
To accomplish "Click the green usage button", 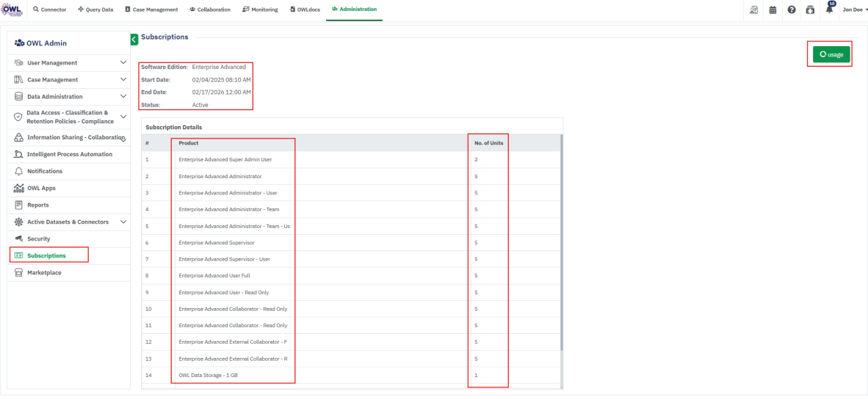I will (x=831, y=54).
